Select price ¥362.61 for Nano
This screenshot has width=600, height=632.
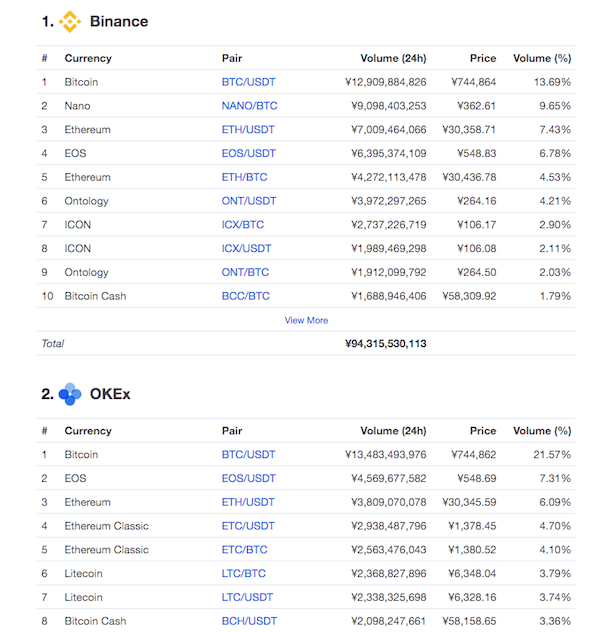476,106
